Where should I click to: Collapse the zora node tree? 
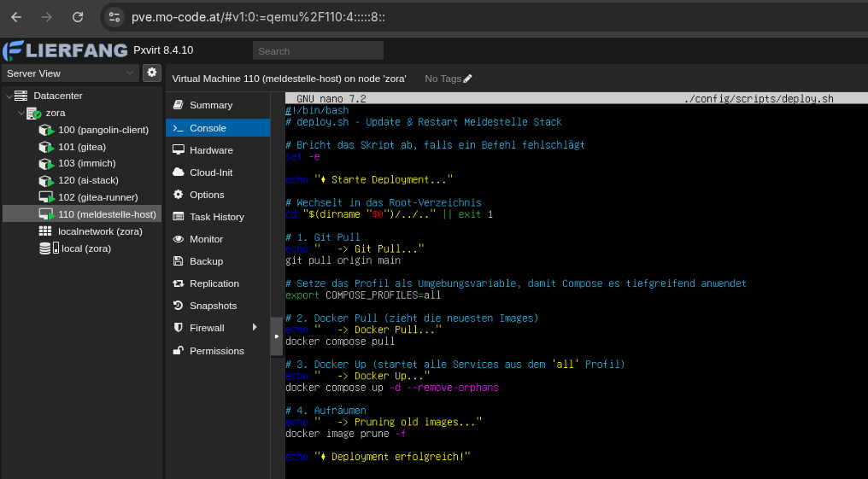(21, 113)
